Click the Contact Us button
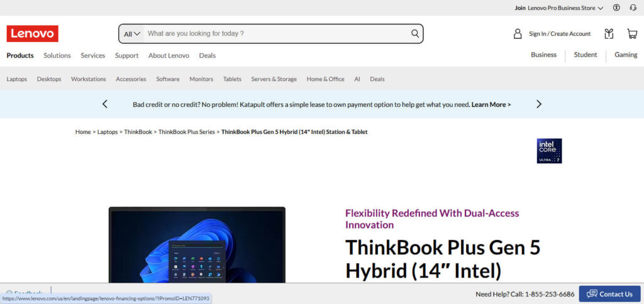644x304 pixels. (609, 294)
